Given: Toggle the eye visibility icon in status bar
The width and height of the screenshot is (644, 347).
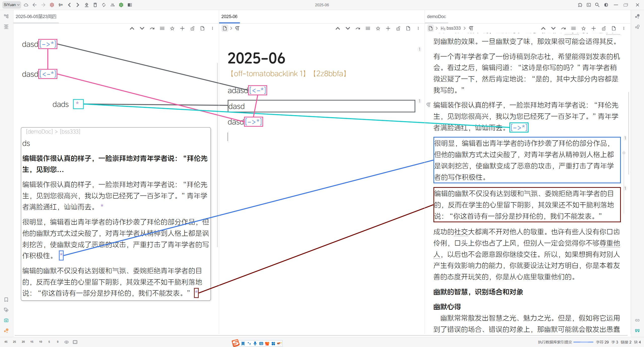Looking at the screenshot, I should (x=66, y=342).
